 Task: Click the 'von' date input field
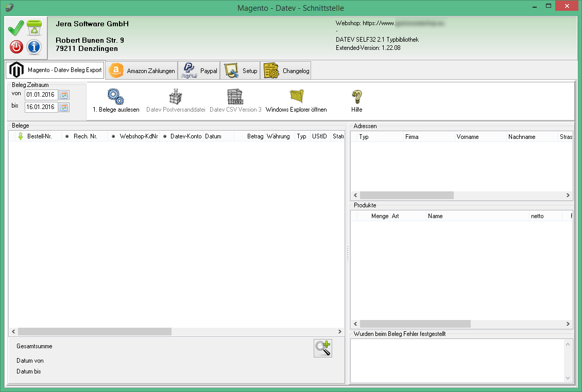click(x=41, y=95)
